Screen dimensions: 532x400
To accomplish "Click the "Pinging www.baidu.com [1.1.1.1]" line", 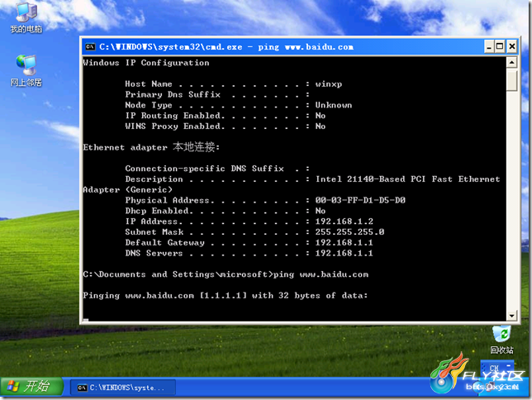I will tap(226, 295).
